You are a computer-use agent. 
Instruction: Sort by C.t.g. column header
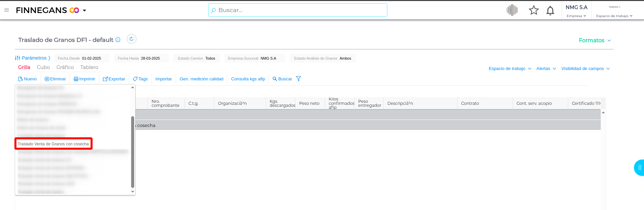[x=199, y=103]
